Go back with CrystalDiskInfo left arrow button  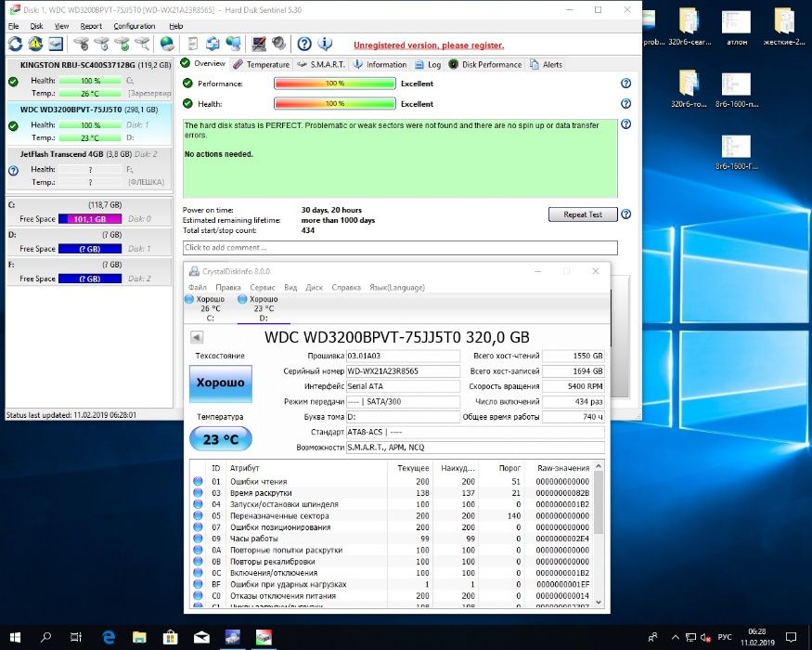[197, 337]
